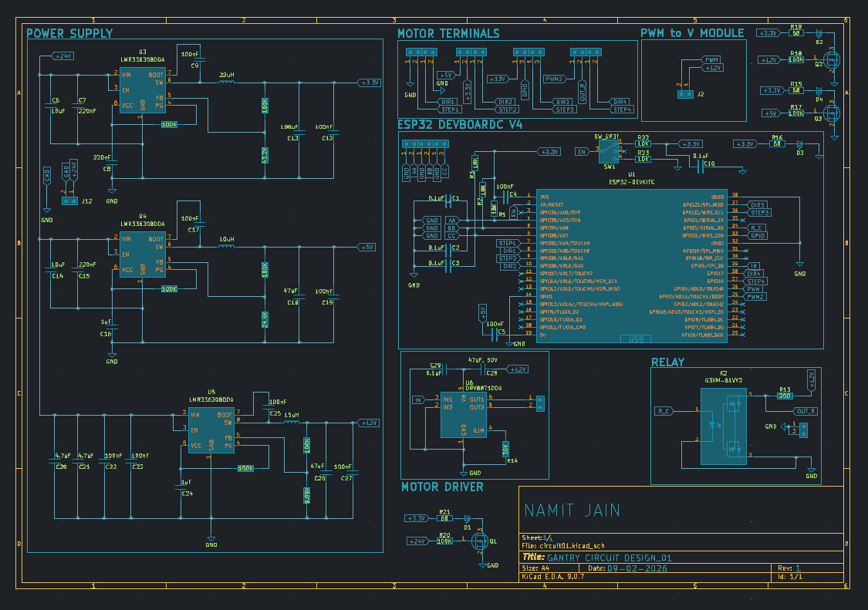Viewport: 868px width, 610px height.
Task: Select the MOTOR TERMINALS heading text
Action: coord(448,33)
